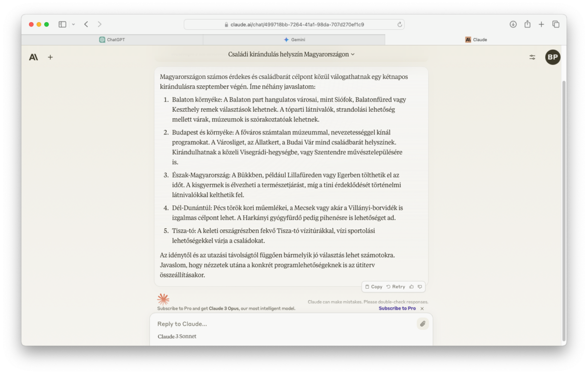Retry the Claude response
The width and height of the screenshot is (588, 374).
(x=395, y=287)
